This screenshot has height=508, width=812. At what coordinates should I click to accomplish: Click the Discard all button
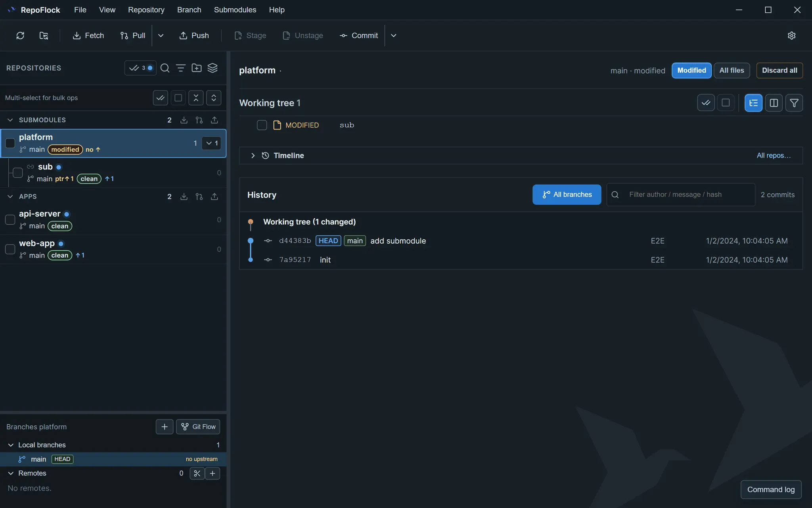tap(779, 70)
